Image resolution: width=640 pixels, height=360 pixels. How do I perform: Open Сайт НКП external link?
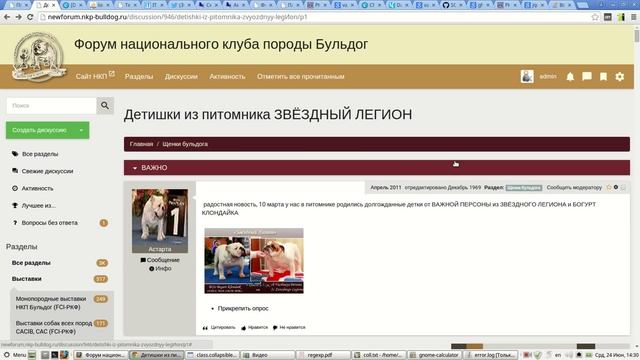(95, 76)
